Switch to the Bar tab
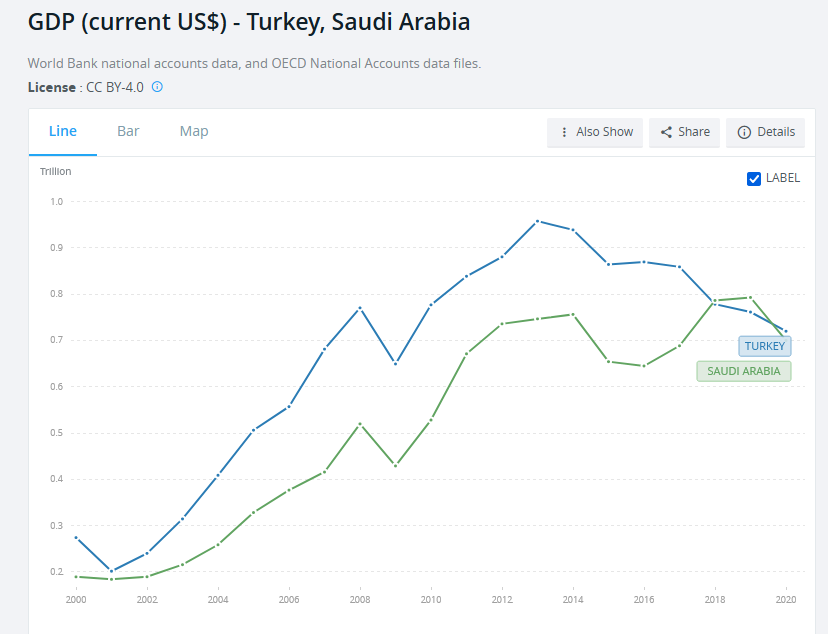The image size is (828, 634). click(x=128, y=131)
